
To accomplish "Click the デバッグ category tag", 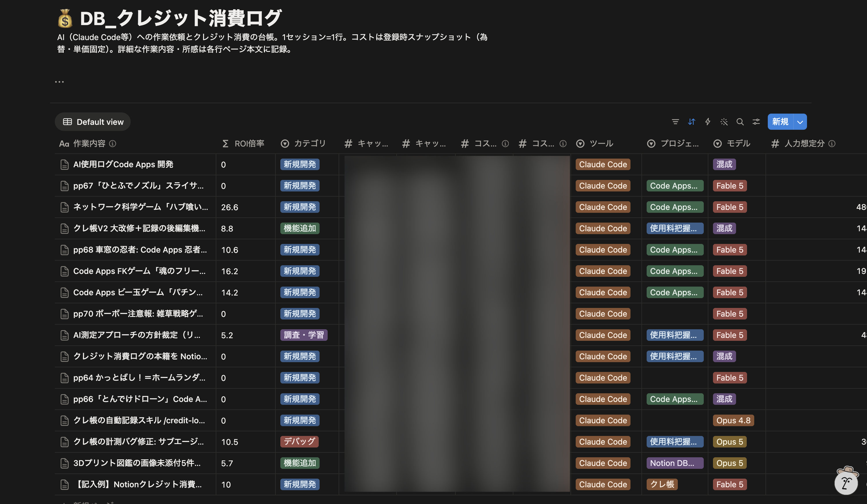I will pyautogui.click(x=299, y=442).
